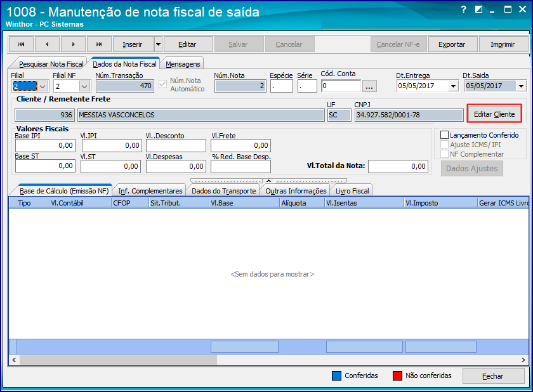Click the Inserir button
Image resolution: width=533 pixels, height=392 pixels.
coord(133,44)
